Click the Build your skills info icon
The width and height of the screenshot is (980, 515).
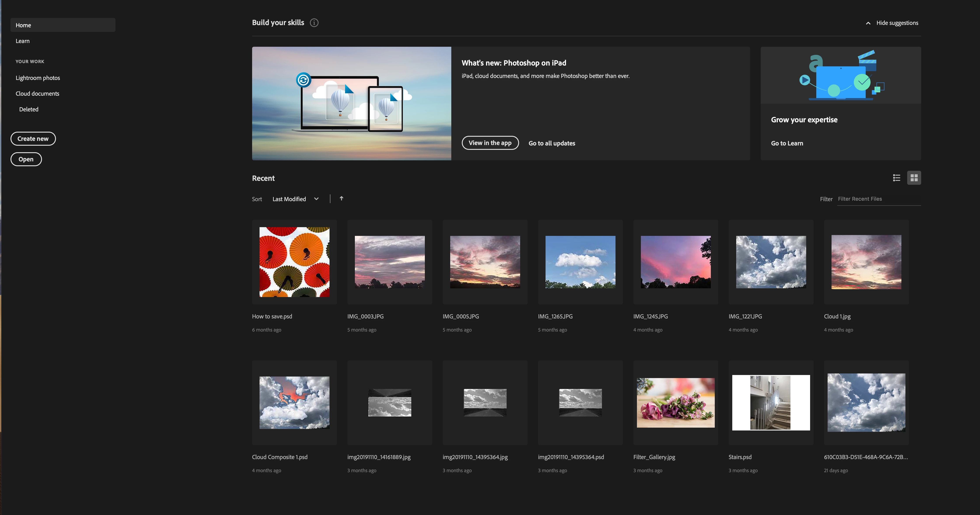tap(314, 23)
